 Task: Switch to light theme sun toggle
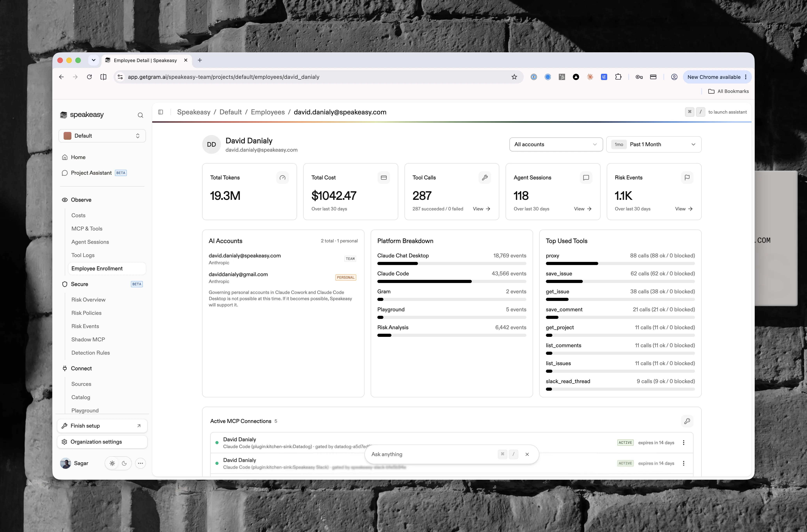112,463
